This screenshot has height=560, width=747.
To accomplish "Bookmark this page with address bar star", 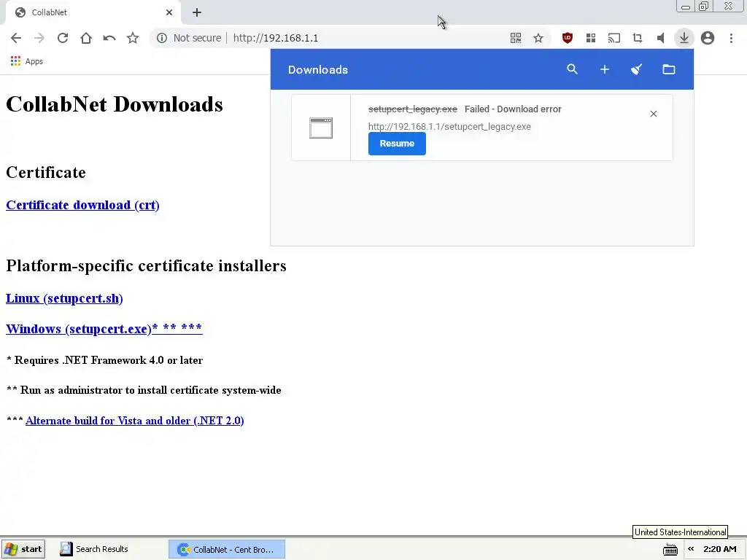I will pyautogui.click(x=538, y=38).
